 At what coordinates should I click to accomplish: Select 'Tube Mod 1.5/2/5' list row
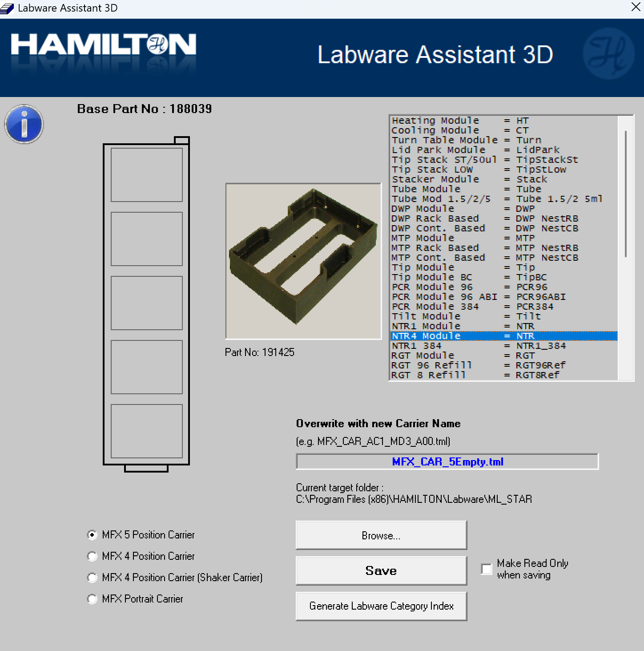pos(504,199)
